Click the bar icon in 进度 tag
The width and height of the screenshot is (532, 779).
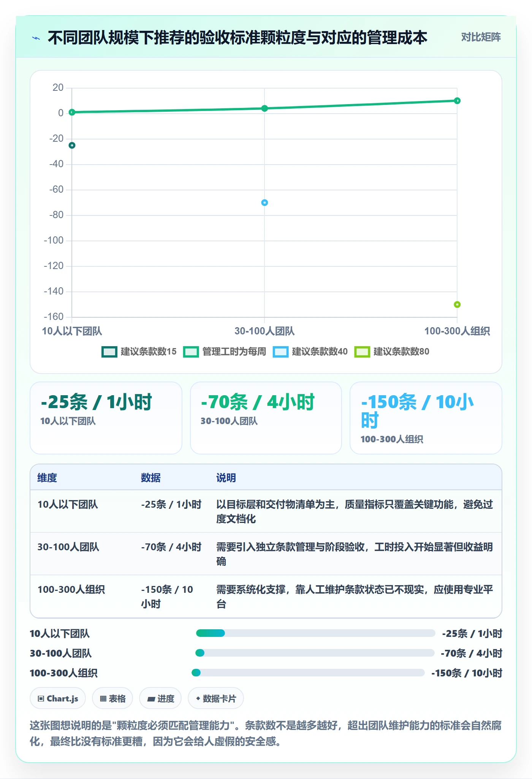coord(151,699)
